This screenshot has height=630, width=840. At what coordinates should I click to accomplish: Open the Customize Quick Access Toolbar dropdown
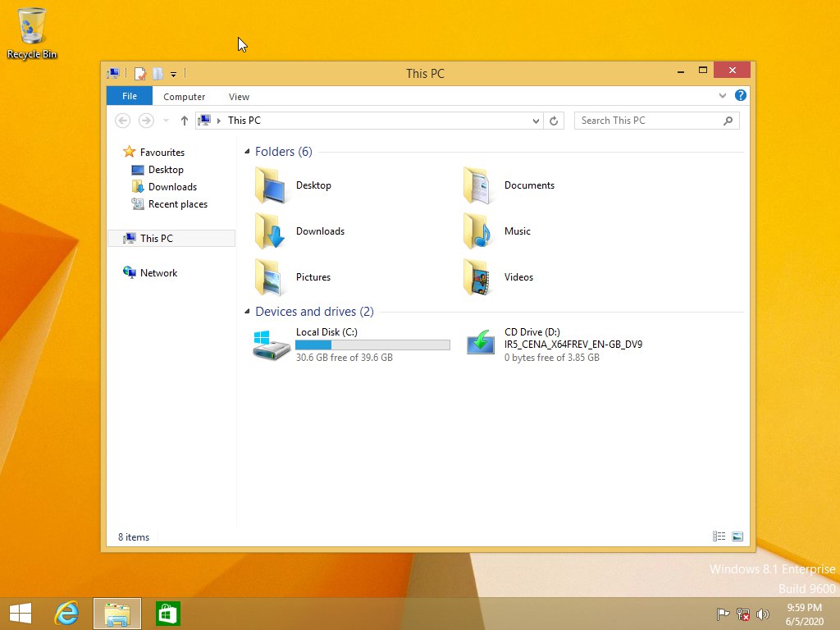click(174, 74)
